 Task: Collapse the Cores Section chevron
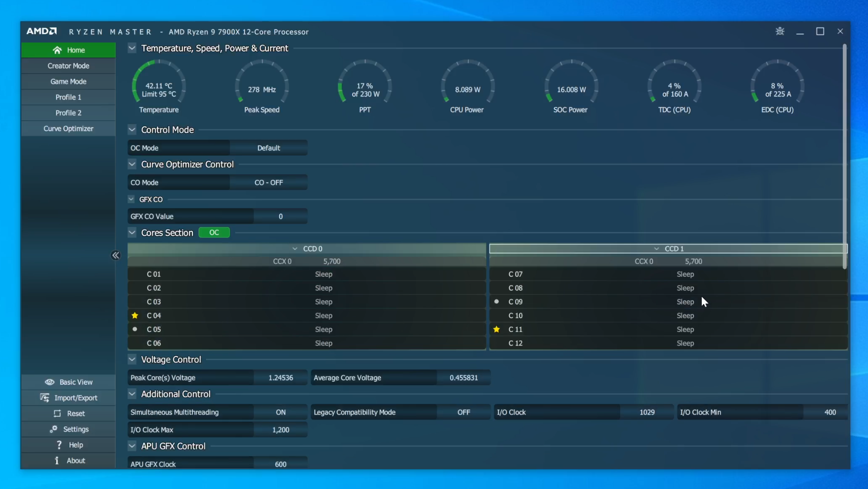[132, 233]
